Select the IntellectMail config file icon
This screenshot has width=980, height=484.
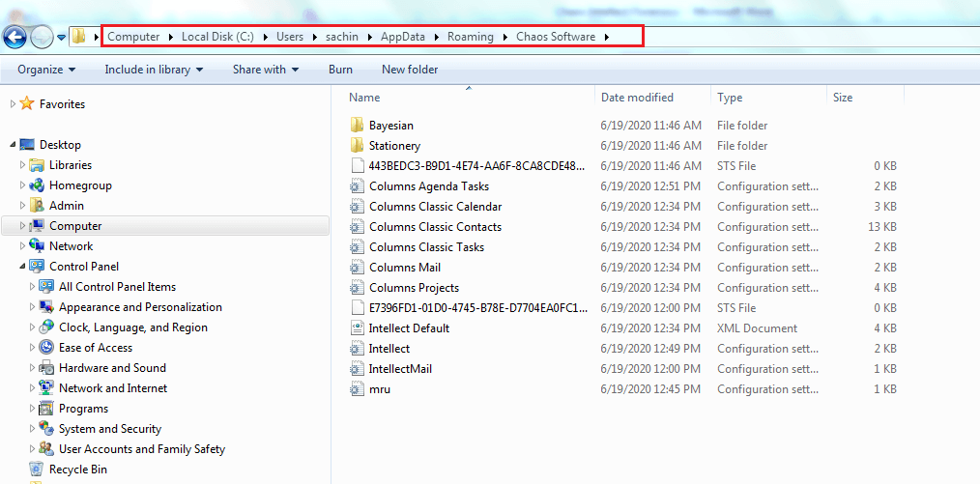click(x=357, y=368)
